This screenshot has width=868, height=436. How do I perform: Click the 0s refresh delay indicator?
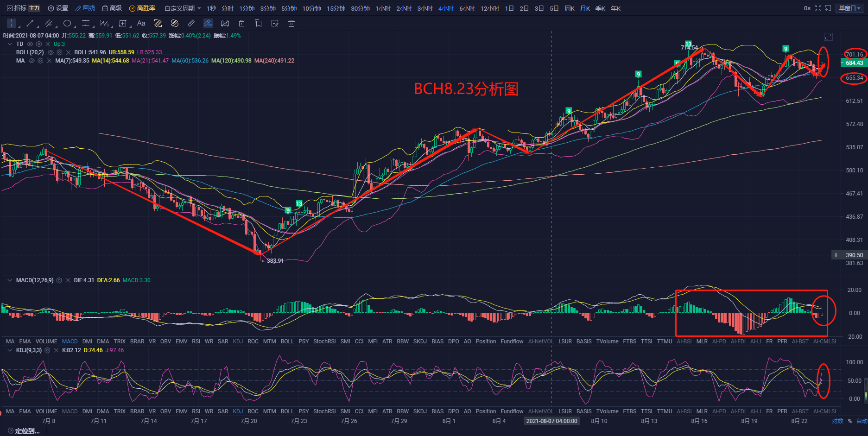pos(807,8)
